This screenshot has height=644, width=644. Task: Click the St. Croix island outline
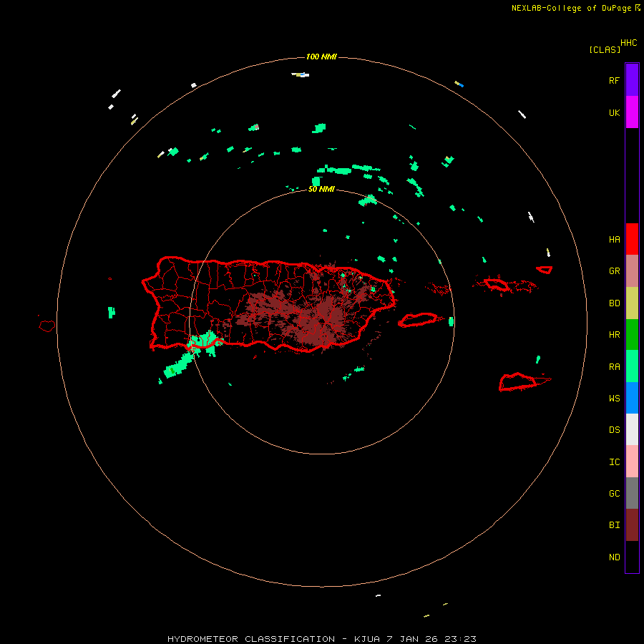pos(517,382)
